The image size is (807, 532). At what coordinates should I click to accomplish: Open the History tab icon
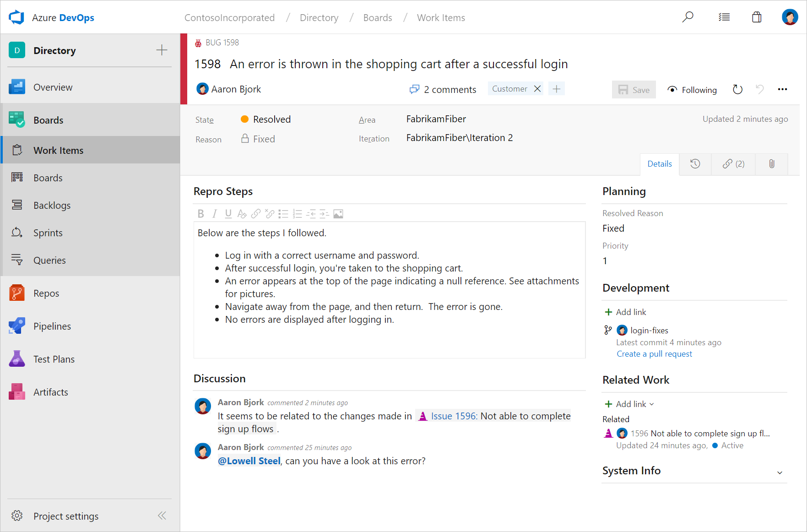[695, 164]
